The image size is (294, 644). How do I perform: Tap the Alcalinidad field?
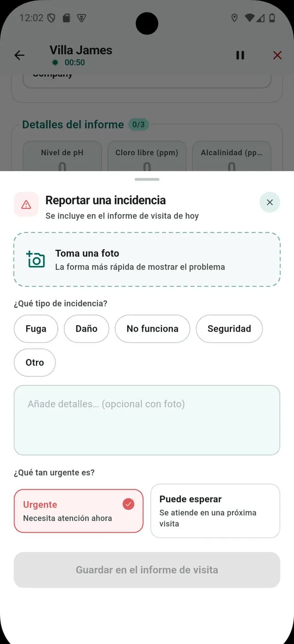coord(232,156)
